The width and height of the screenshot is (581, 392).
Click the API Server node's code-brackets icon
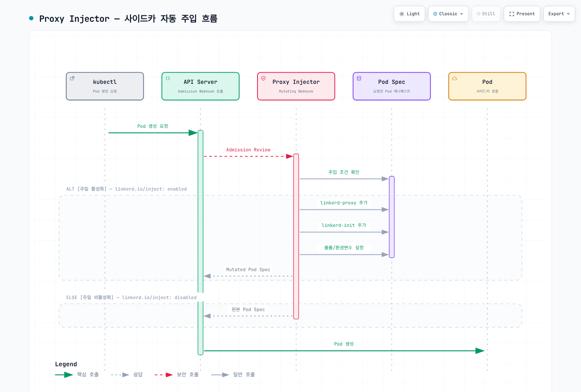pos(168,78)
